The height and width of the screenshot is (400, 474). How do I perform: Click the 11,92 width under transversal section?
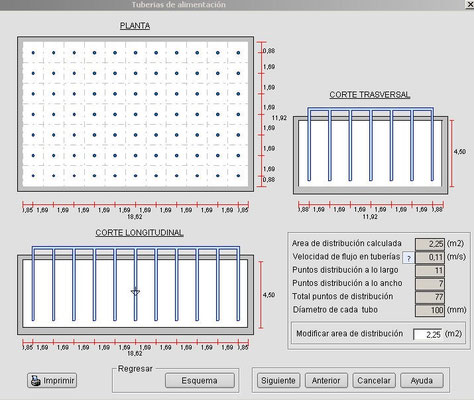point(370,217)
